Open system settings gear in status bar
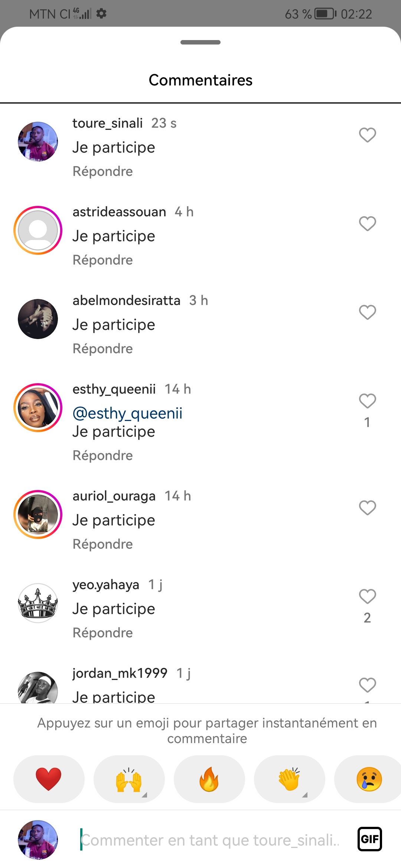Screen dimensions: 401x868 pyautogui.click(x=101, y=14)
